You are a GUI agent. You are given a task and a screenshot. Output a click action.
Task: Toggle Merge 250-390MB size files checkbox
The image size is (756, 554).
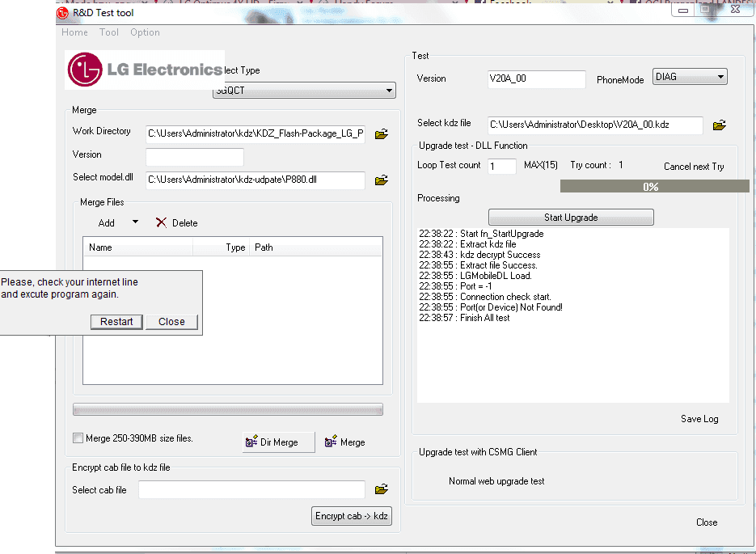click(78, 438)
